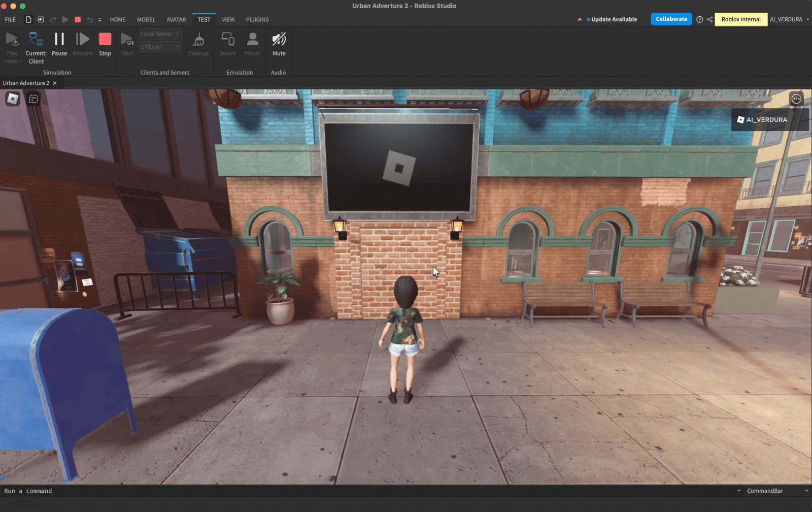Open the Local Server dropdown
The image size is (812, 512).
click(x=160, y=34)
